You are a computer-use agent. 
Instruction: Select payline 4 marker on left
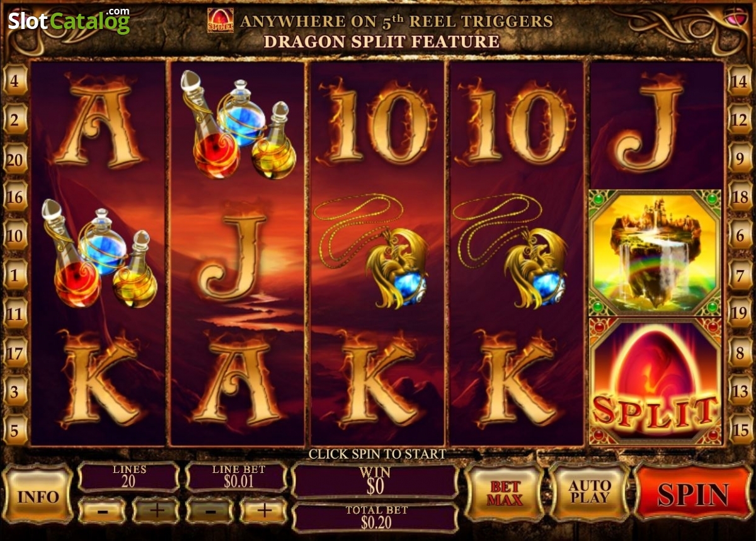tap(15, 81)
